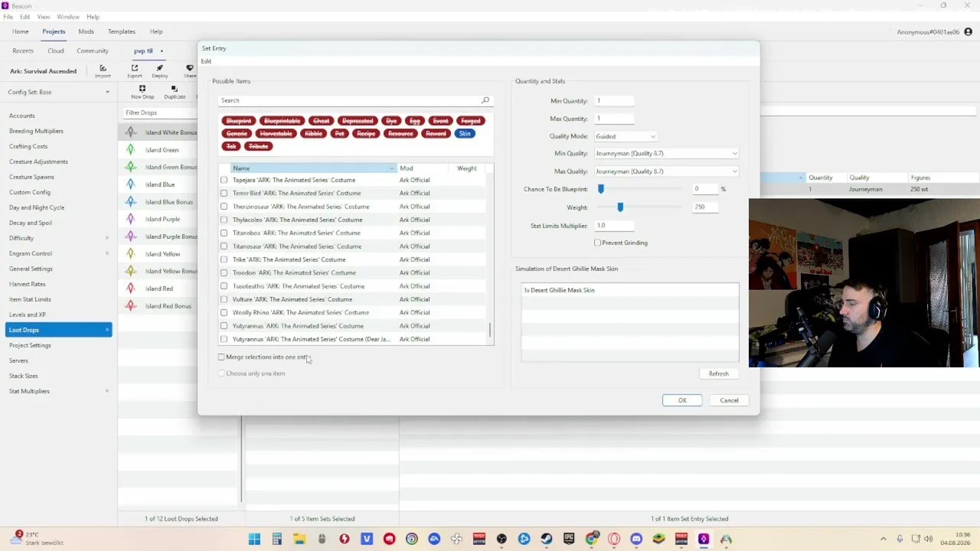Open the File menu
980x551 pixels.
pyautogui.click(x=8, y=17)
